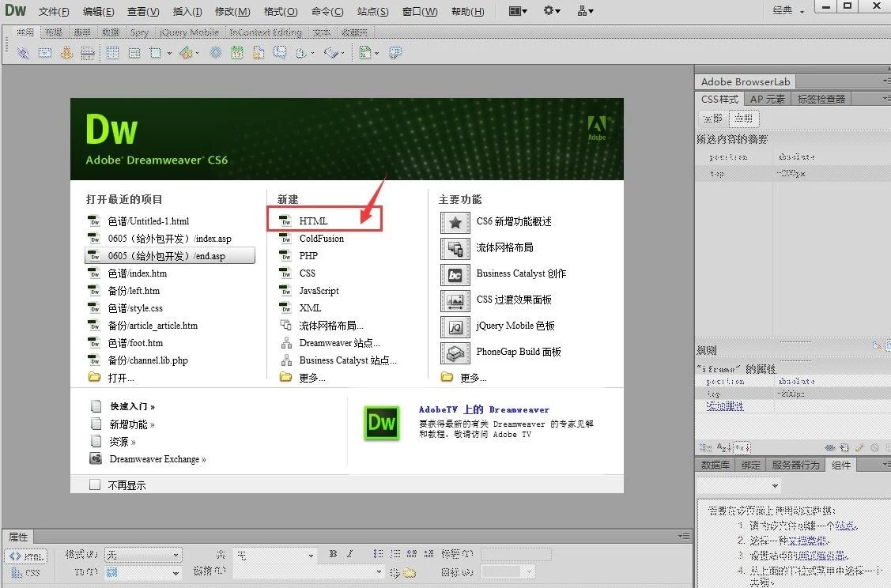Click the jQuery Mobile 色板 icon

pos(455,326)
